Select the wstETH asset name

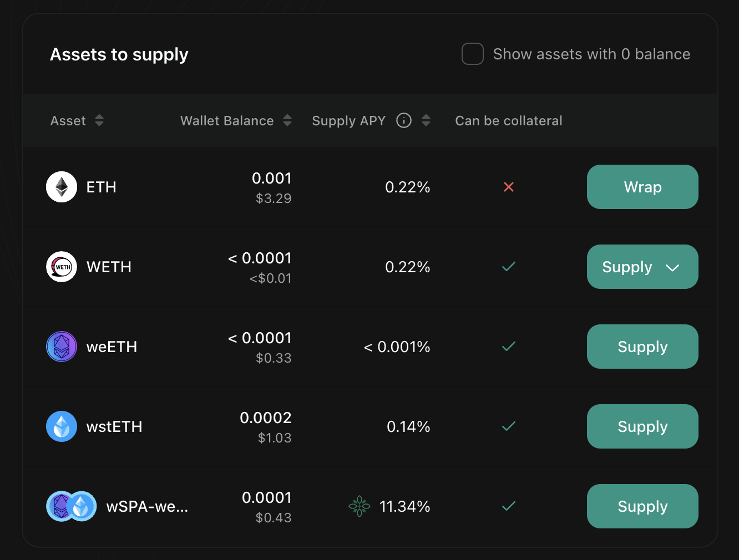114,427
